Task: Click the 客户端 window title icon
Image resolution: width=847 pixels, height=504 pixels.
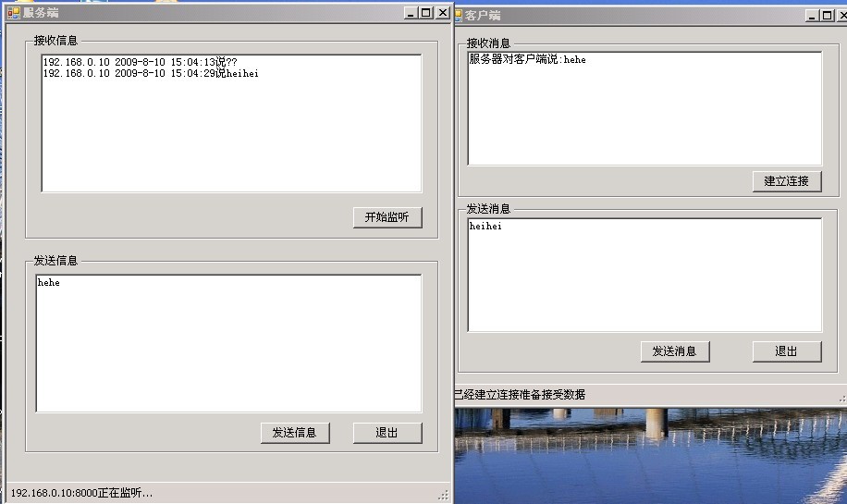Action: click(459, 15)
